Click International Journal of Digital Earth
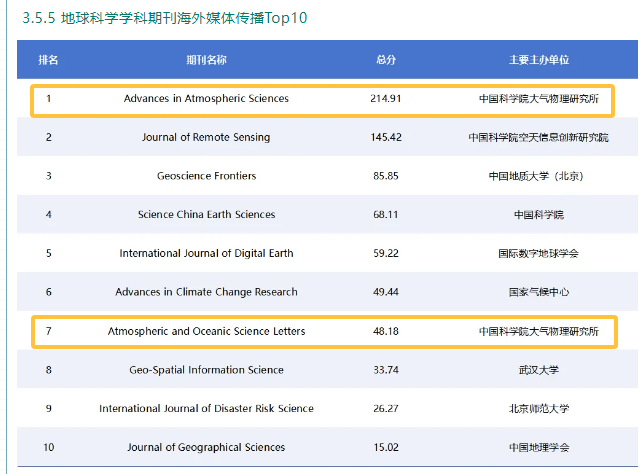 pyautogui.click(x=206, y=253)
